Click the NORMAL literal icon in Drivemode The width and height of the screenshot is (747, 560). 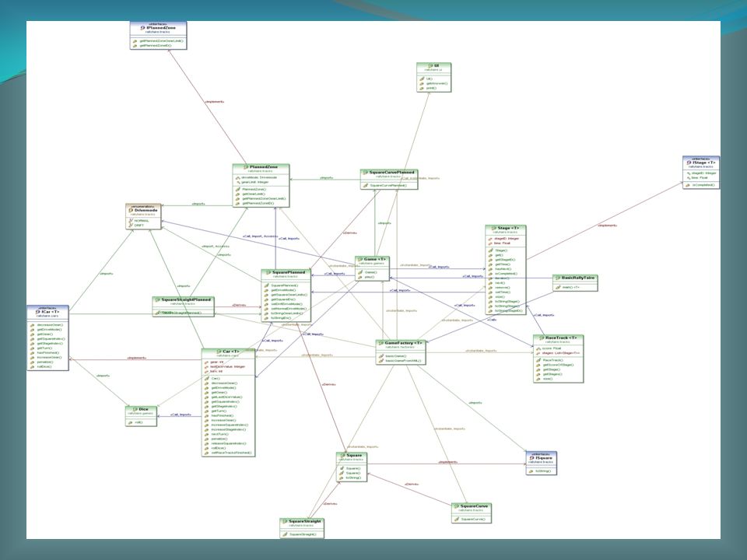131,221
